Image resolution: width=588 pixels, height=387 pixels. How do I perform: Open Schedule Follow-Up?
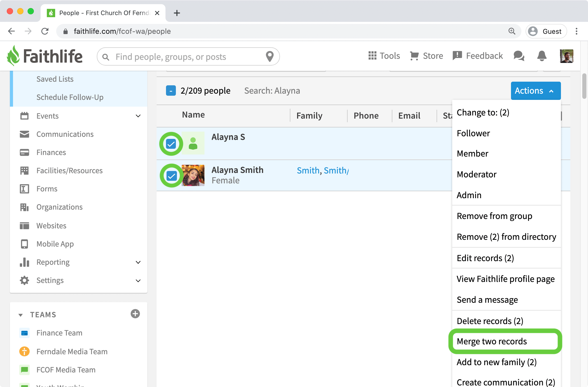[x=70, y=97]
